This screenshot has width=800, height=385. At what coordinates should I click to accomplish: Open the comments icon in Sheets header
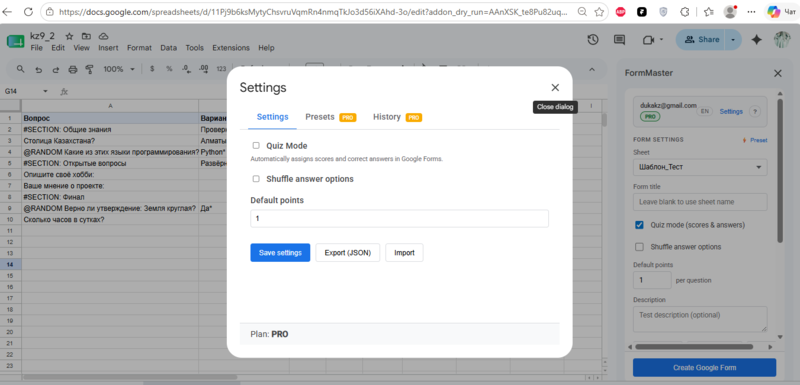coord(619,40)
